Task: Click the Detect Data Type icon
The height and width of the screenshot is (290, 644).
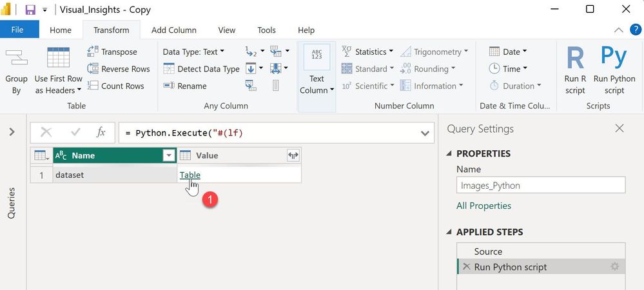Action: tap(168, 69)
